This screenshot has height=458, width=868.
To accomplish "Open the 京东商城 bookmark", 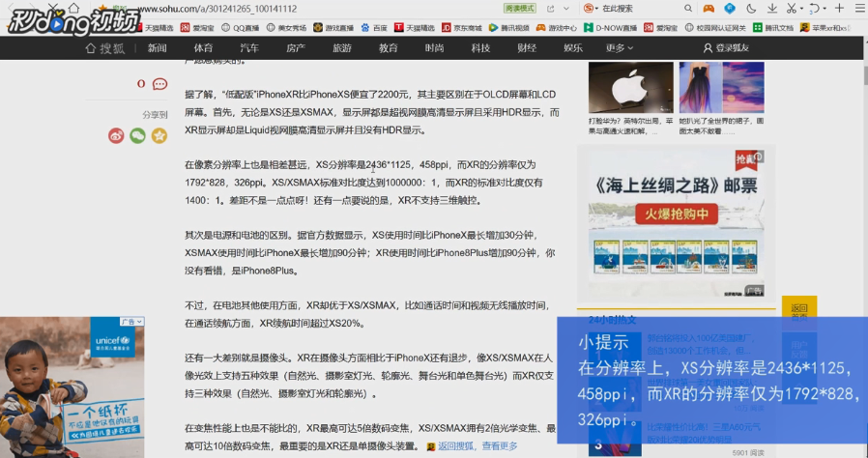I will click(x=462, y=28).
